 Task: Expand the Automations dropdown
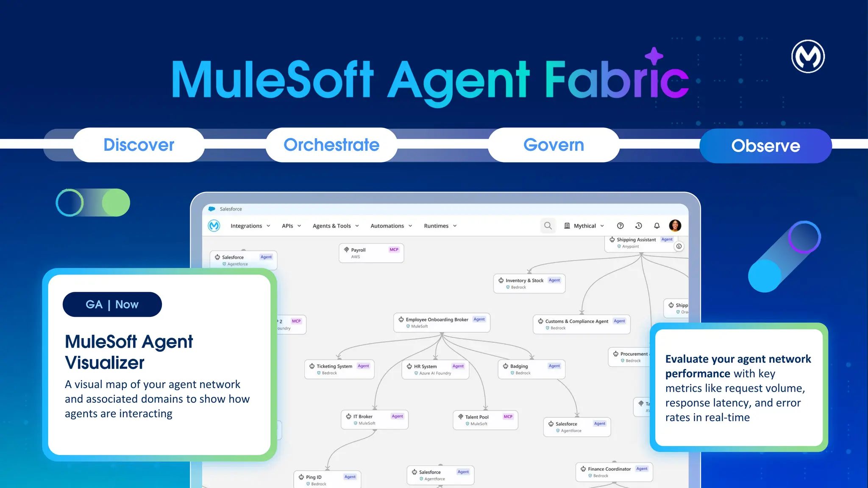391,226
